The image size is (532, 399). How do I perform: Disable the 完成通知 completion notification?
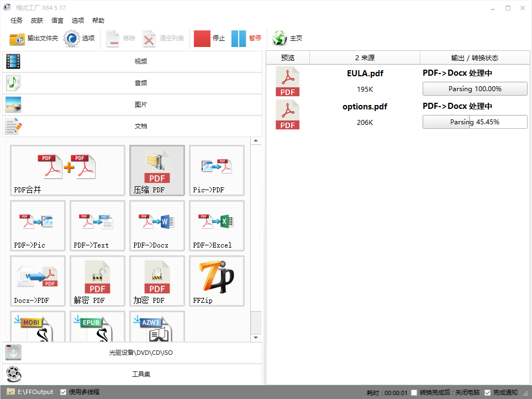tap(487, 391)
